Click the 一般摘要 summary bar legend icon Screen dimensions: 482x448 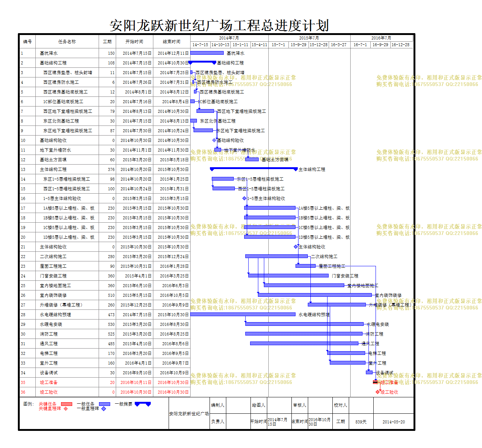click(143, 404)
